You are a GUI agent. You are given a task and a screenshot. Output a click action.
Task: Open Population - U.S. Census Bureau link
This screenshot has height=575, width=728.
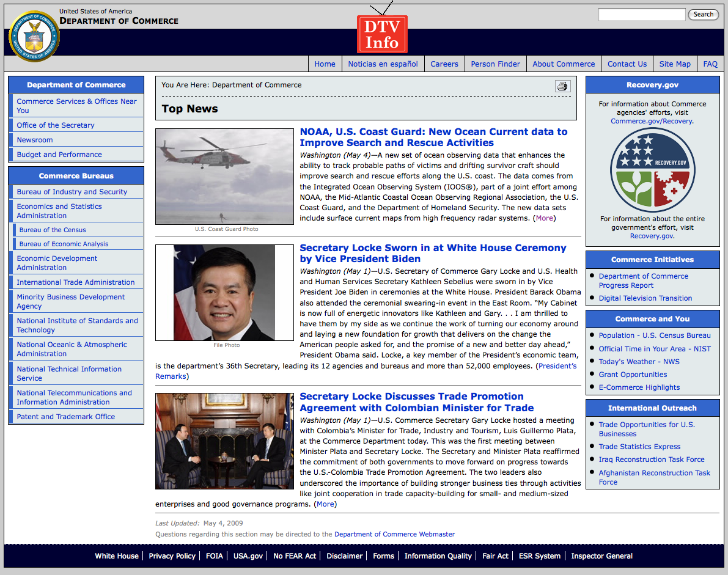point(655,335)
